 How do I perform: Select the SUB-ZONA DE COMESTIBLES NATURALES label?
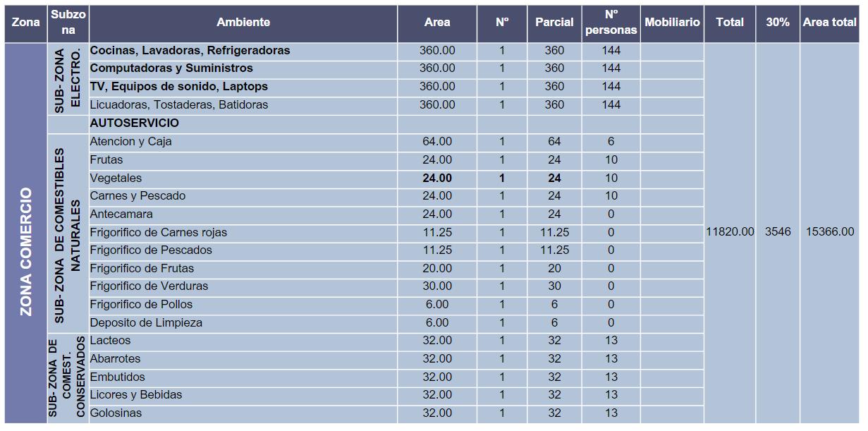pyautogui.click(x=68, y=233)
